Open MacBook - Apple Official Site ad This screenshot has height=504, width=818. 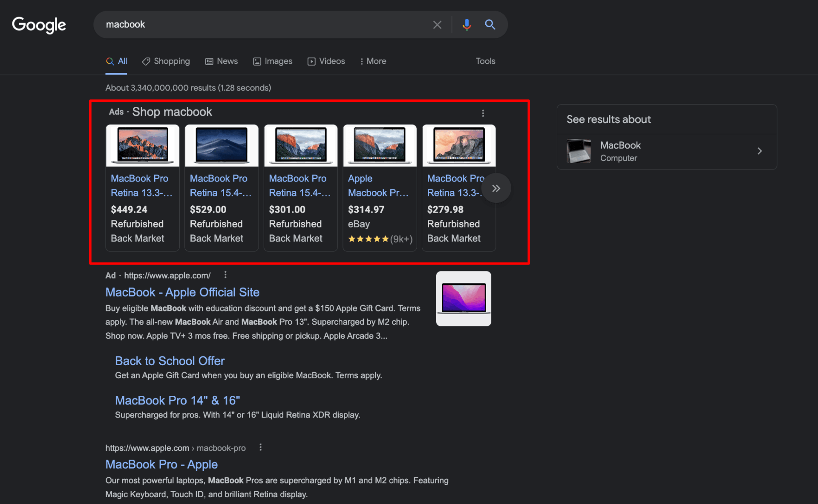coord(182,292)
